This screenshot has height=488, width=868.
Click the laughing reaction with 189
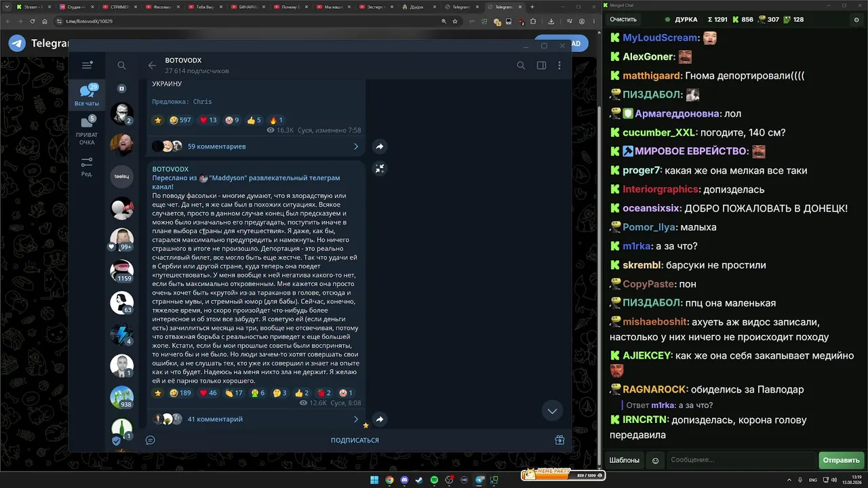[180, 393]
